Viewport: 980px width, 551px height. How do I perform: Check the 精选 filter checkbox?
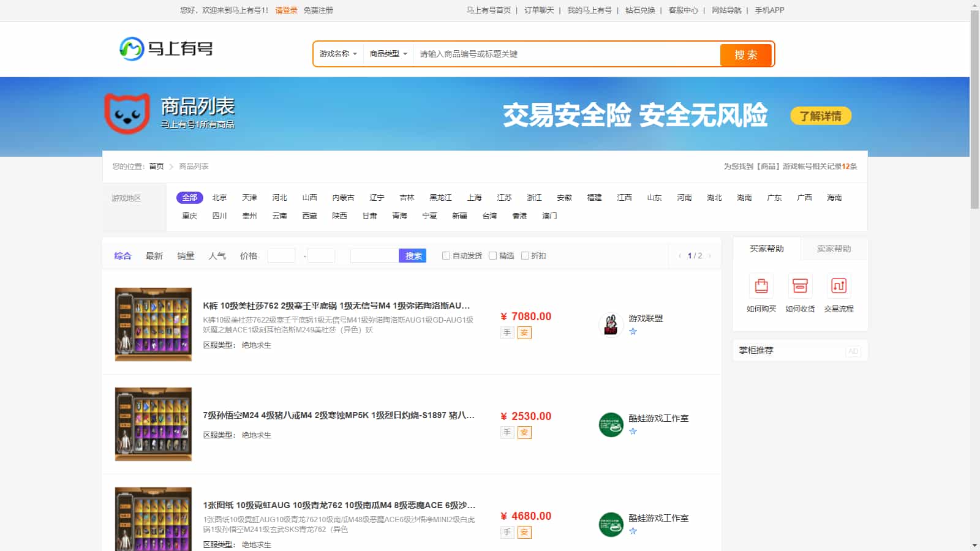[492, 256]
